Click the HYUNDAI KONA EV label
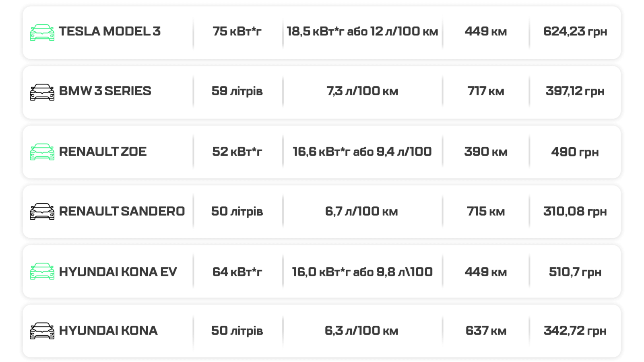This screenshot has height=362, width=644. pos(118,272)
